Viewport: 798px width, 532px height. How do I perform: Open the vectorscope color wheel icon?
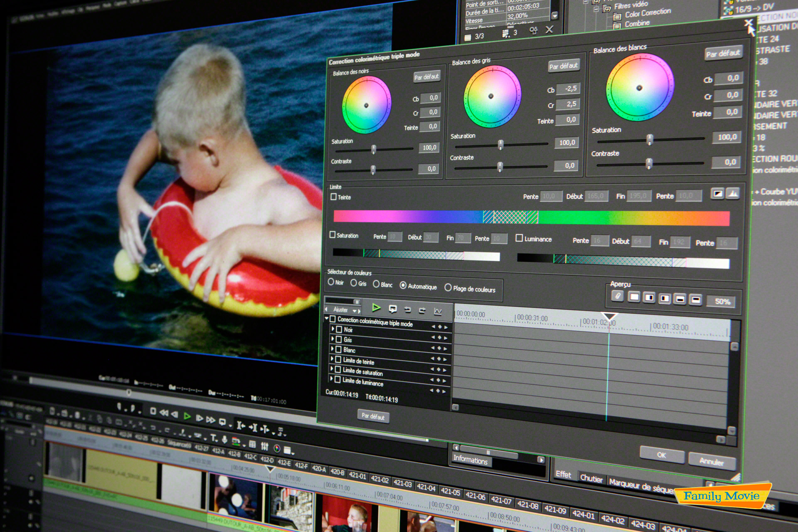277,448
